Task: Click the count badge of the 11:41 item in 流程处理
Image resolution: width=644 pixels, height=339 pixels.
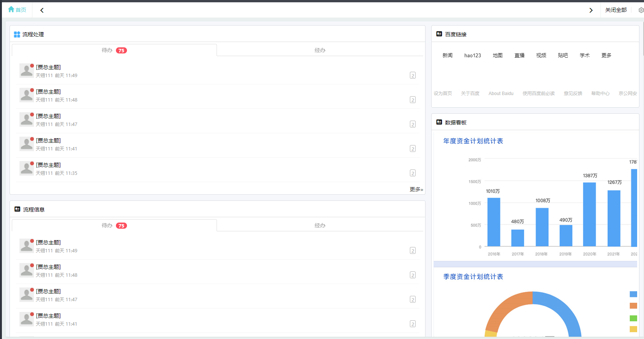Action: click(413, 149)
